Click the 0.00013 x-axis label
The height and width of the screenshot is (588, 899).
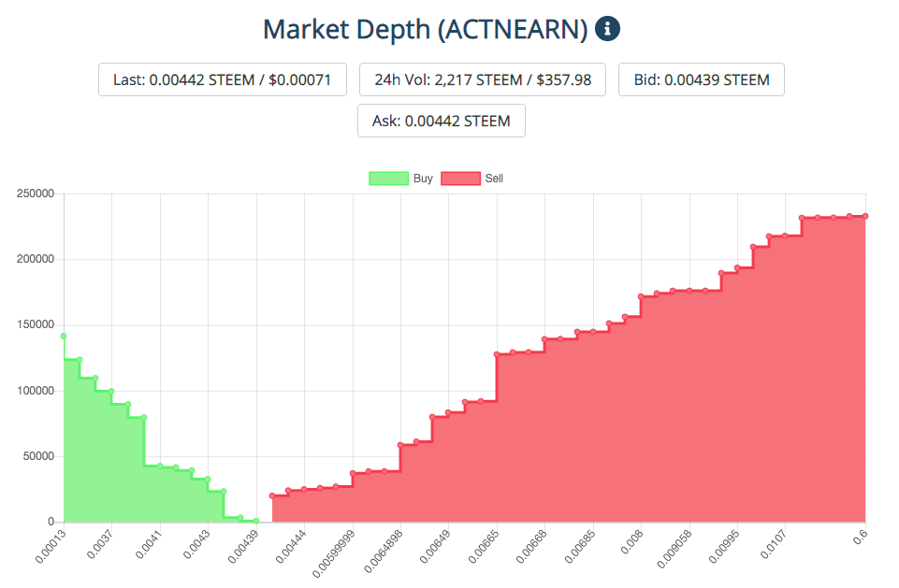click(x=51, y=546)
